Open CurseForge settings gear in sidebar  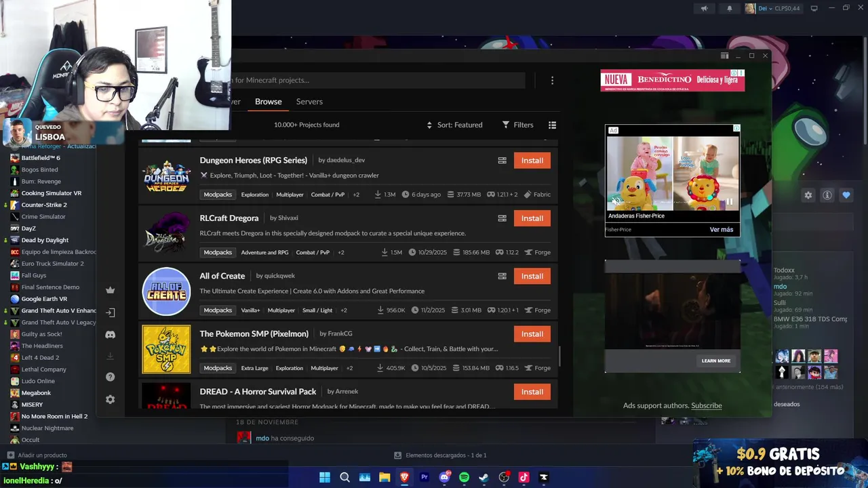(110, 399)
